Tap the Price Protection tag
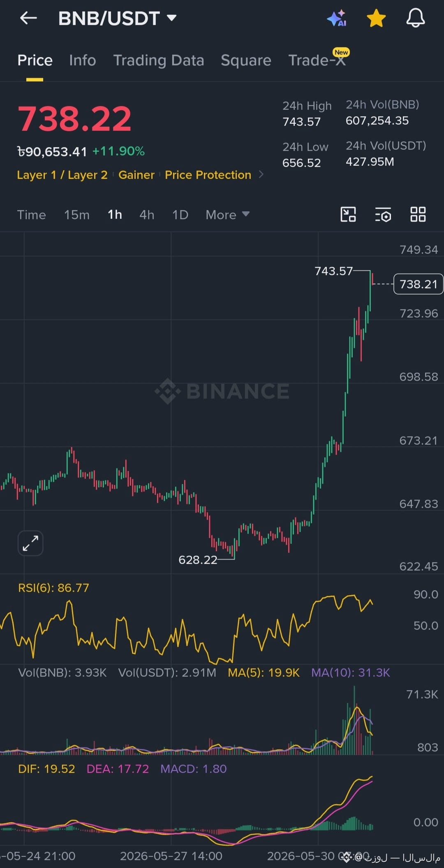The image size is (444, 868). pyautogui.click(x=208, y=175)
